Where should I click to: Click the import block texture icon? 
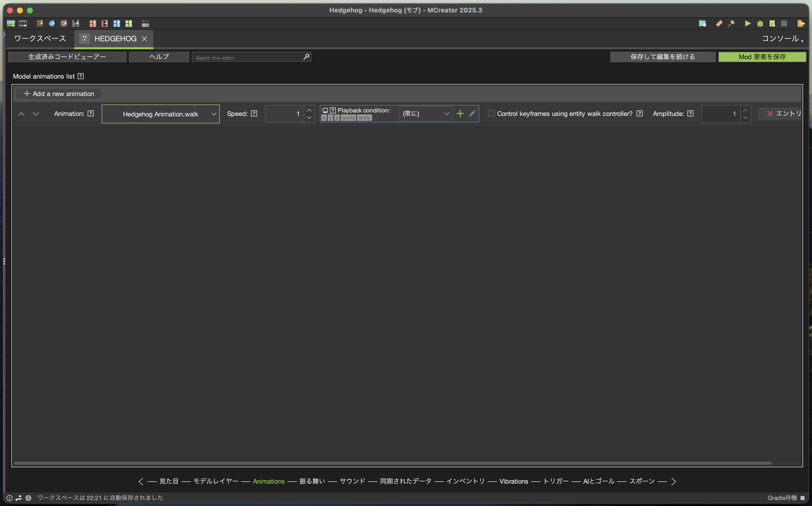40,23
